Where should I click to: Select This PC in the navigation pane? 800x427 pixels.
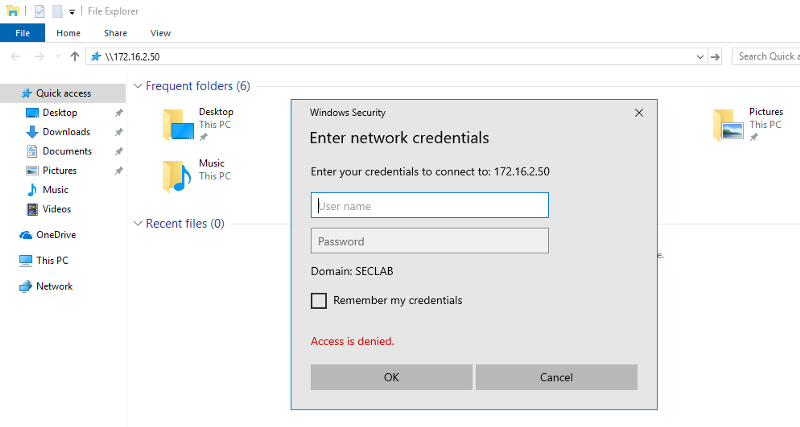coord(52,260)
